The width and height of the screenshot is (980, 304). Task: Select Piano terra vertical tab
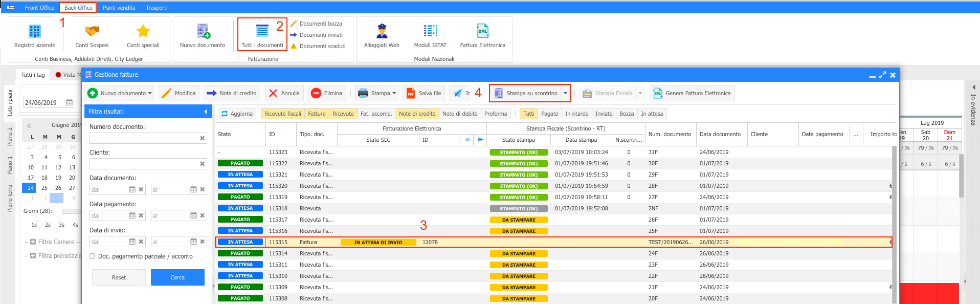[10, 198]
